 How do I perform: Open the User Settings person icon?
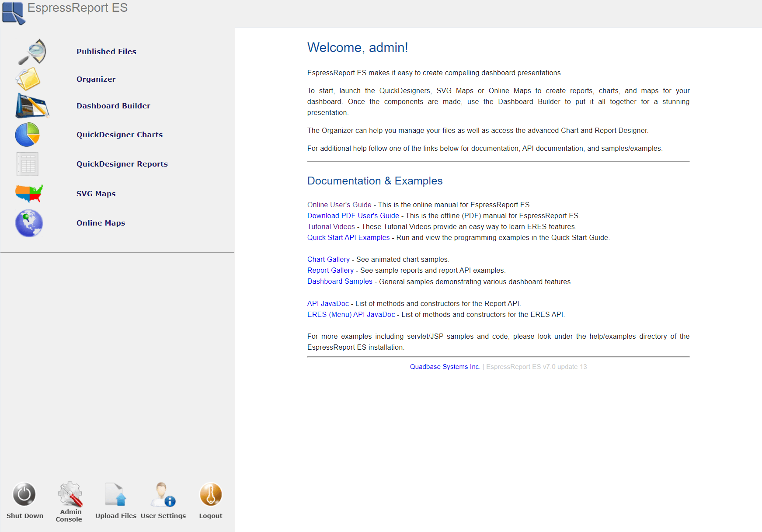[x=163, y=494]
